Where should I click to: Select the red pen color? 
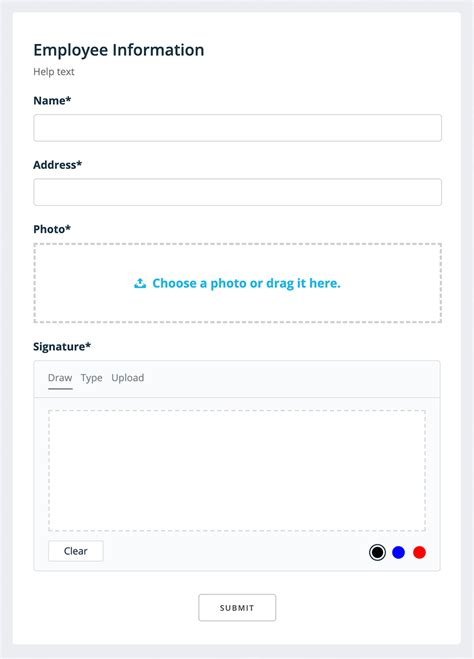419,552
